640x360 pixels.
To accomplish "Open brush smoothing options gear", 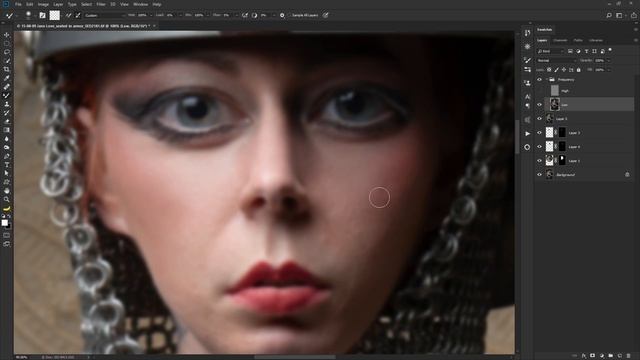I will coord(282,15).
